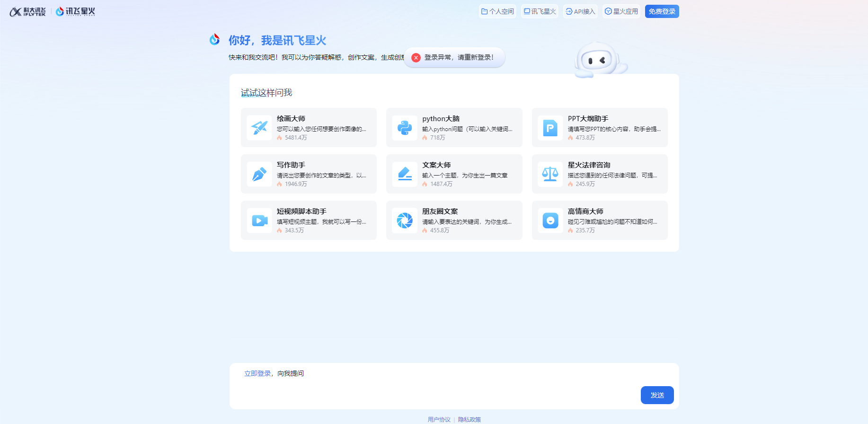Click the 免费登录 button

coord(662,11)
